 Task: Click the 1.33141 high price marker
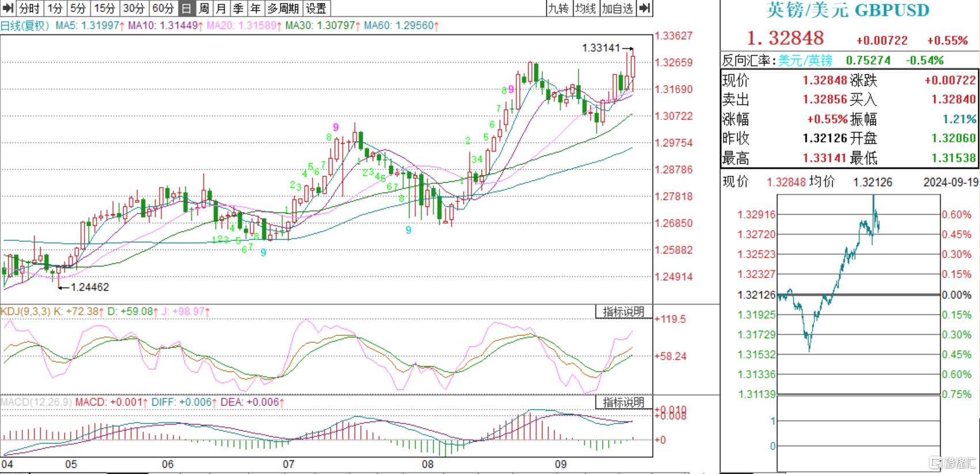click(601, 48)
